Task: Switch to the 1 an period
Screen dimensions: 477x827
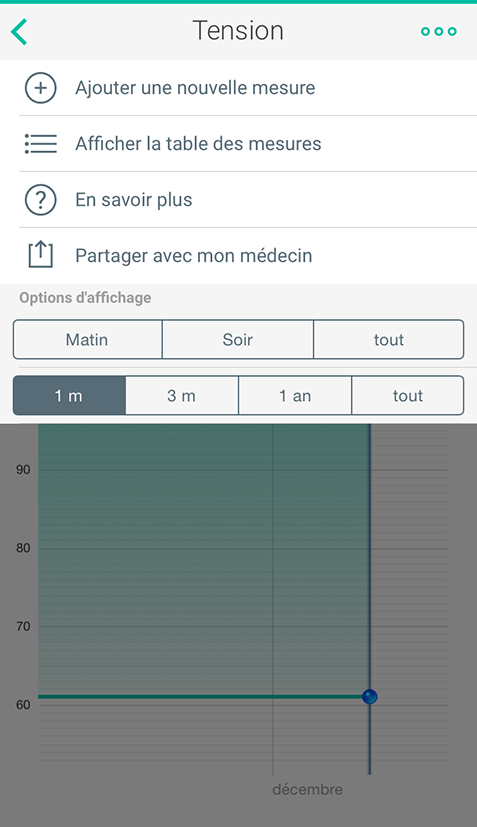Action: click(295, 396)
